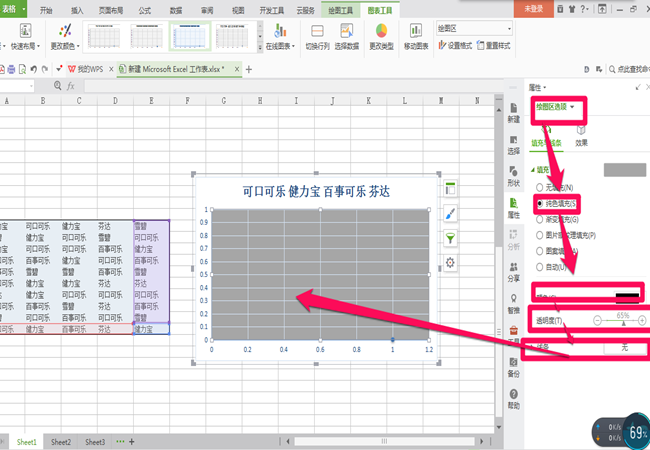
Task: Open the name box dropdown arrow
Action: coord(31,86)
